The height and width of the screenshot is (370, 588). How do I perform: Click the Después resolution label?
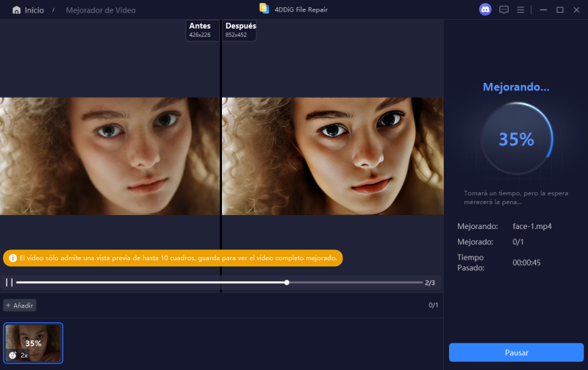[240, 29]
